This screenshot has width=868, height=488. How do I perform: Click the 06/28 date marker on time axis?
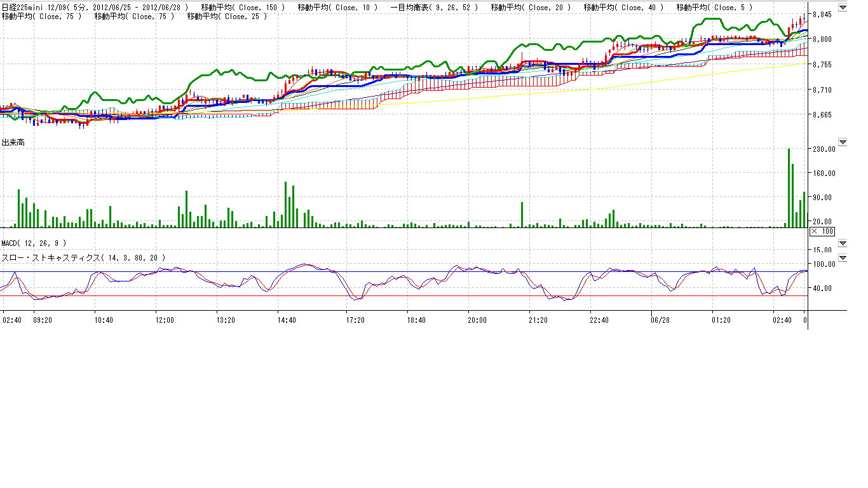tap(661, 320)
